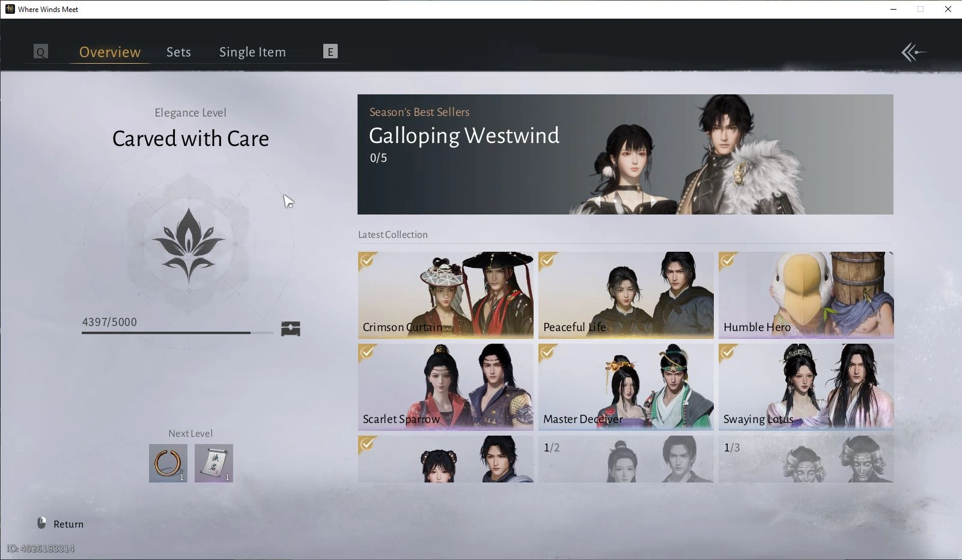Image resolution: width=962 pixels, height=560 pixels.
Task: Open the Crimson Curtain outfit set
Action: pos(446,295)
